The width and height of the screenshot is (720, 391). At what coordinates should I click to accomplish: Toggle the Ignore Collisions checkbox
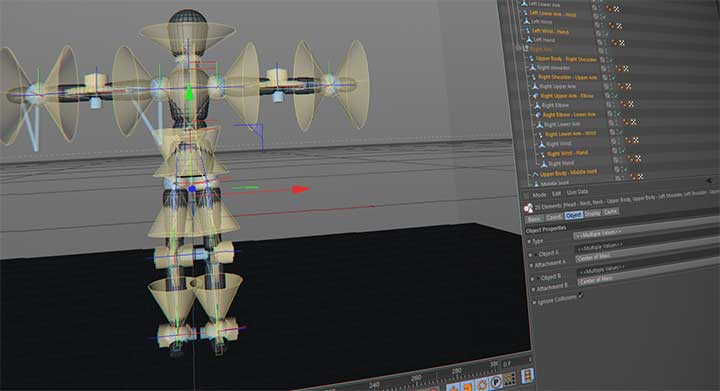(581, 295)
